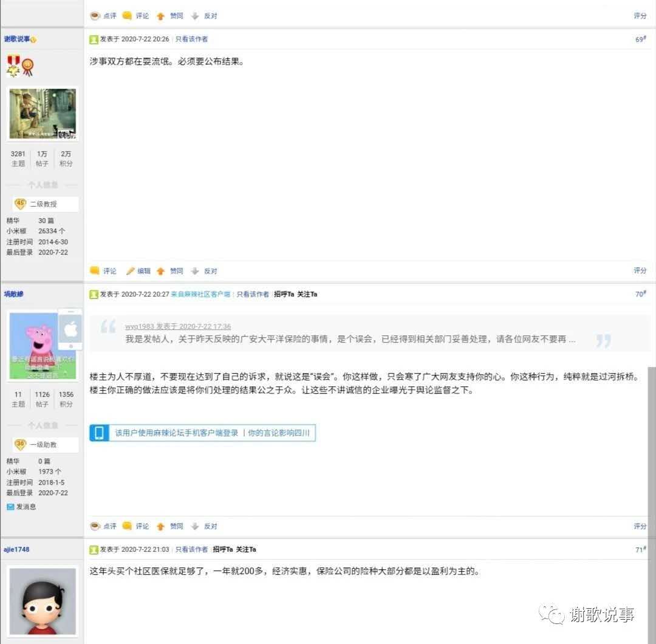656x644 pixels.
Task: Click 评分 at the bottom of post 69
Action: (640, 271)
